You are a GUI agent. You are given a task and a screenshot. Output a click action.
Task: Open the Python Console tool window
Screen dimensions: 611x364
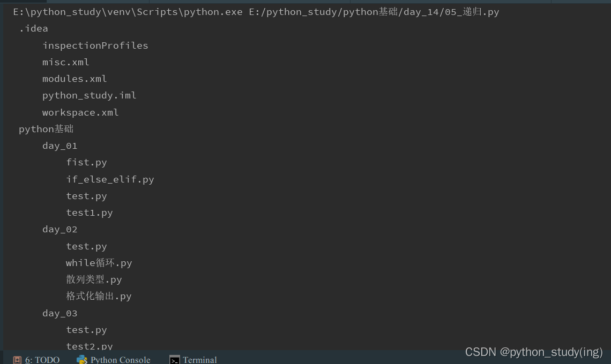[113, 359]
